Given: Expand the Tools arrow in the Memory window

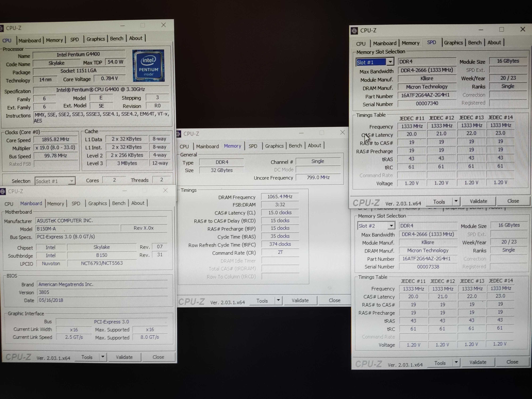Looking at the screenshot, I should tap(278, 300).
